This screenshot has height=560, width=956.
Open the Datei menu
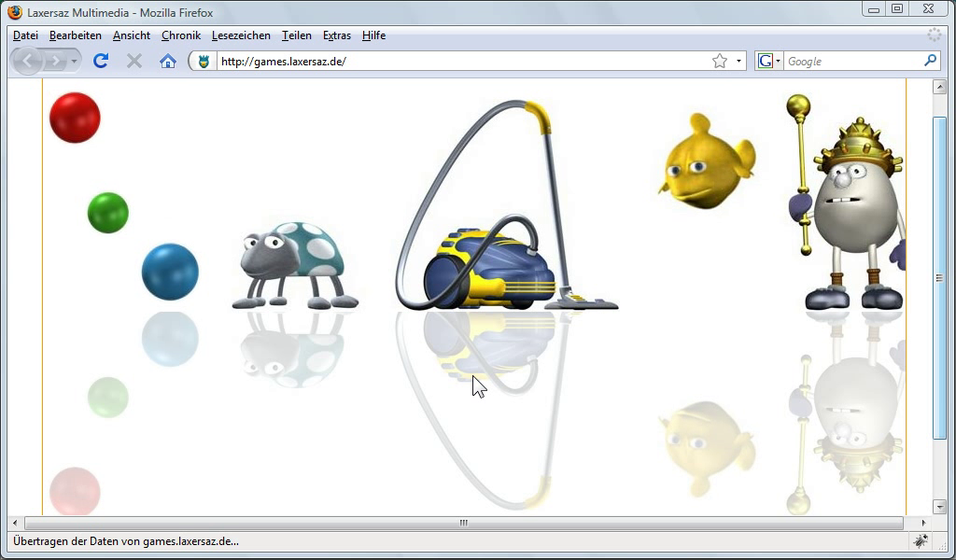pos(25,35)
